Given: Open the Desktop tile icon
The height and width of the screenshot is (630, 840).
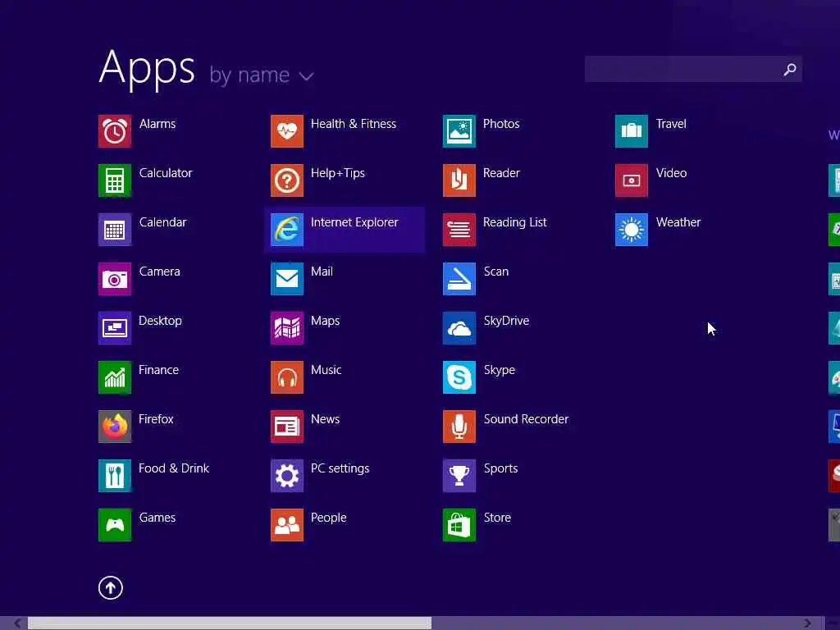Looking at the screenshot, I should click(x=115, y=328).
